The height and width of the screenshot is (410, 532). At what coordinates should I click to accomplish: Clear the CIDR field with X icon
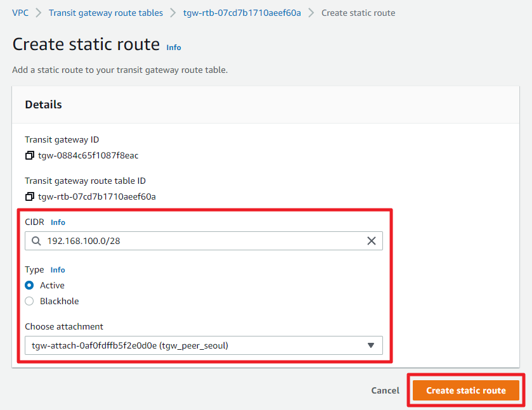tap(372, 241)
